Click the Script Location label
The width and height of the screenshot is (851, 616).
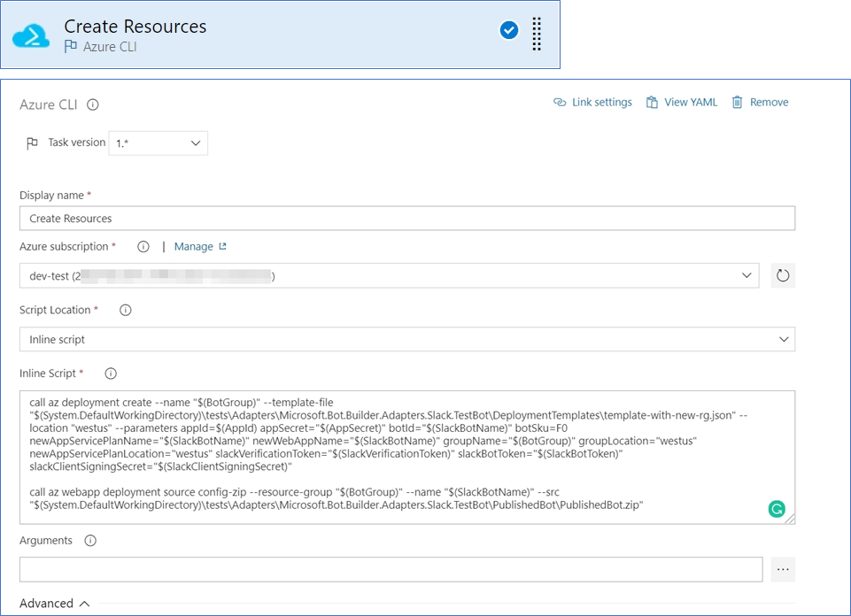point(55,310)
